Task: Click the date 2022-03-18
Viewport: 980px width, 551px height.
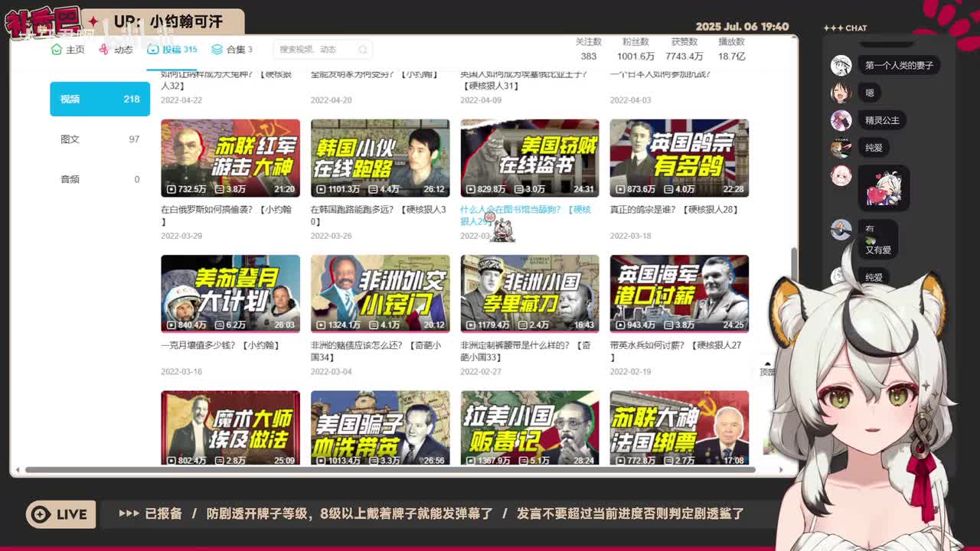Action: point(631,236)
